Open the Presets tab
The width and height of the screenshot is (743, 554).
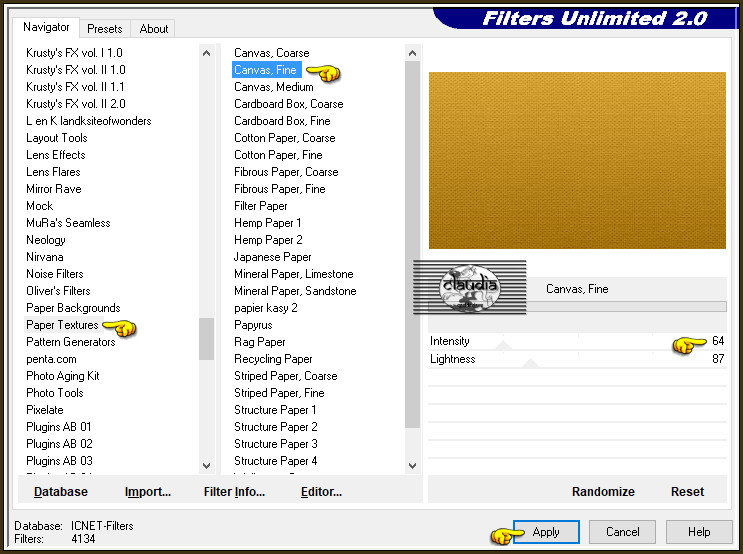click(x=105, y=29)
